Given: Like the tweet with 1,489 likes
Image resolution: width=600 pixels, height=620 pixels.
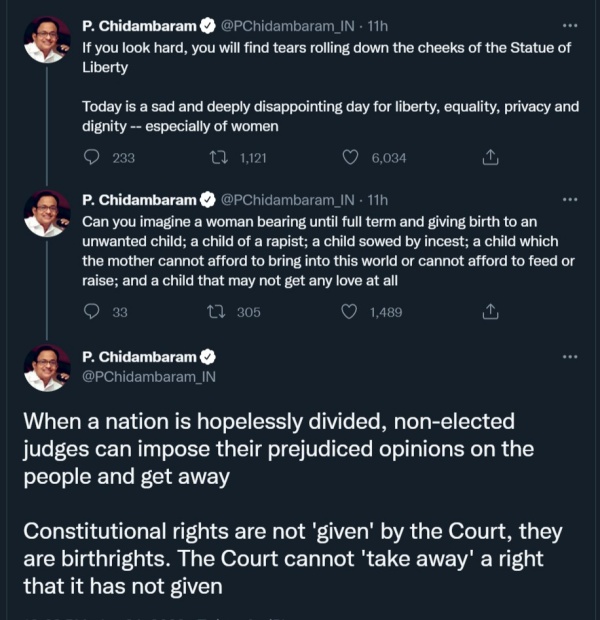Looking at the screenshot, I should point(351,312).
